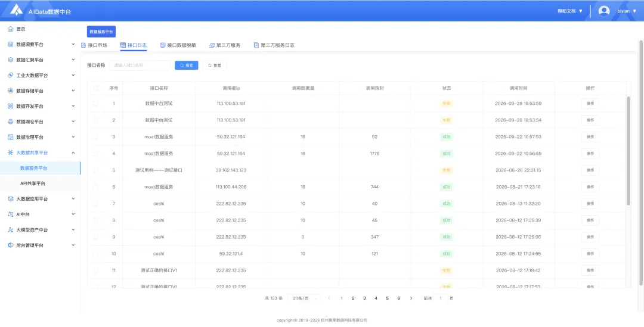The height and width of the screenshot is (327, 644).
Task: Click the AllData logo icon
Action: [x=17, y=10]
